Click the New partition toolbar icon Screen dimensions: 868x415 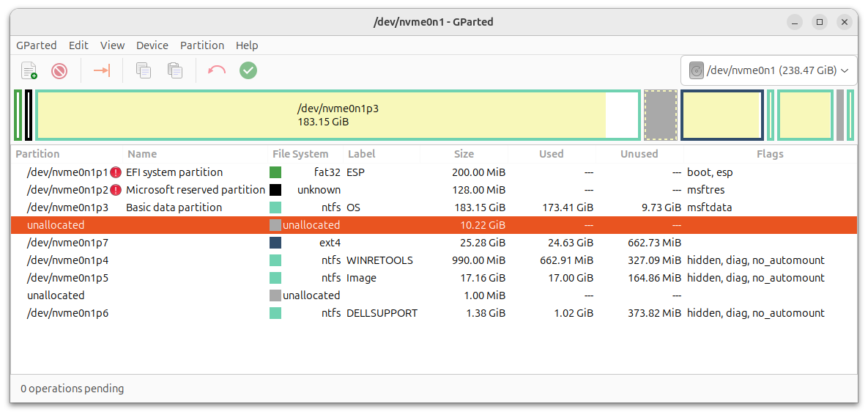[x=29, y=70]
